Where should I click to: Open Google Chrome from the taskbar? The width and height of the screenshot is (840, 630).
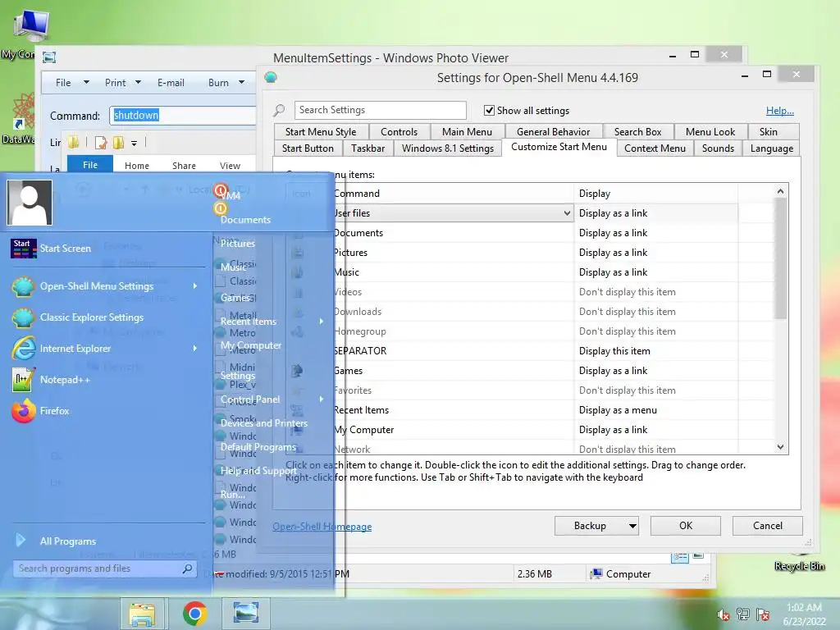pos(194,614)
